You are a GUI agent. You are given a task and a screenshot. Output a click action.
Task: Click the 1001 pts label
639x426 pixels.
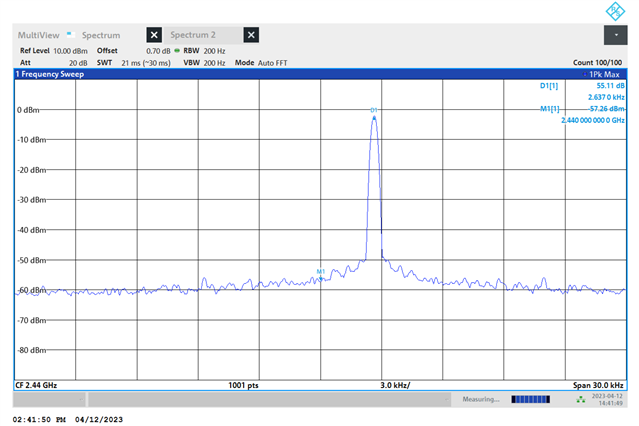pyautogui.click(x=243, y=385)
